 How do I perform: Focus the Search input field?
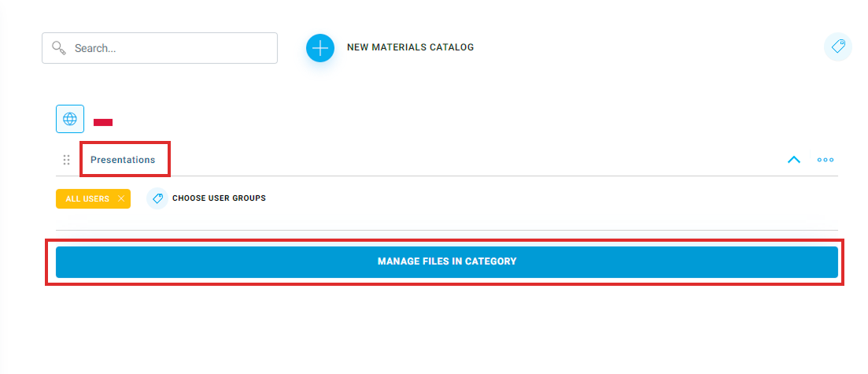tap(160, 48)
